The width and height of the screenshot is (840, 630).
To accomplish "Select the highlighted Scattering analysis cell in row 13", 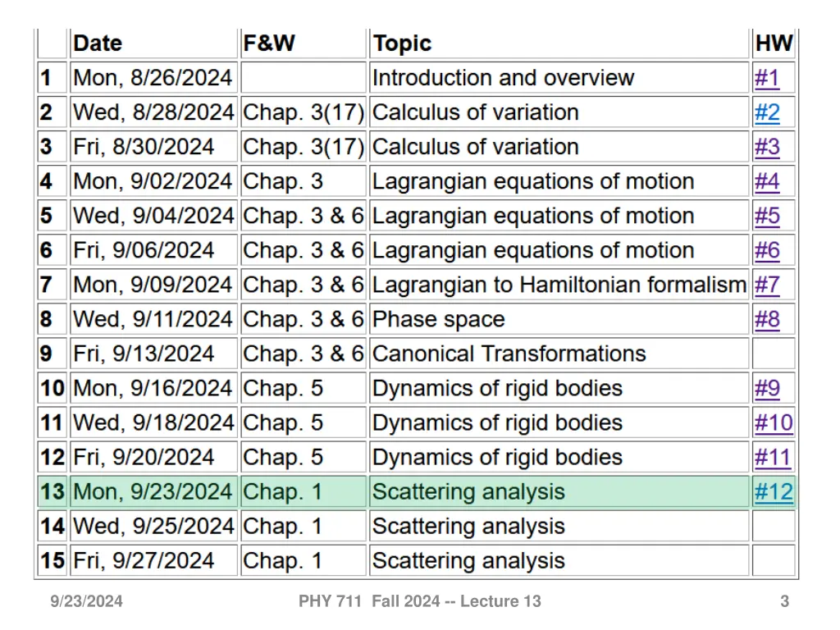I will pos(468,492).
